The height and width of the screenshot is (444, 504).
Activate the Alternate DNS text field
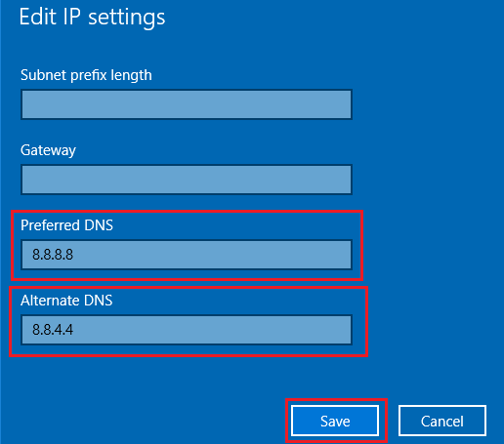(x=187, y=330)
